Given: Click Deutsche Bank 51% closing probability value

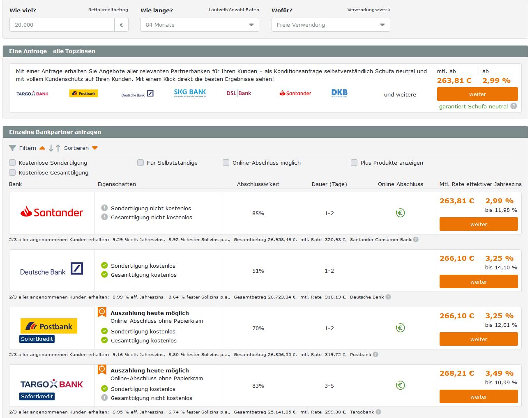Looking at the screenshot, I should coord(258,271).
